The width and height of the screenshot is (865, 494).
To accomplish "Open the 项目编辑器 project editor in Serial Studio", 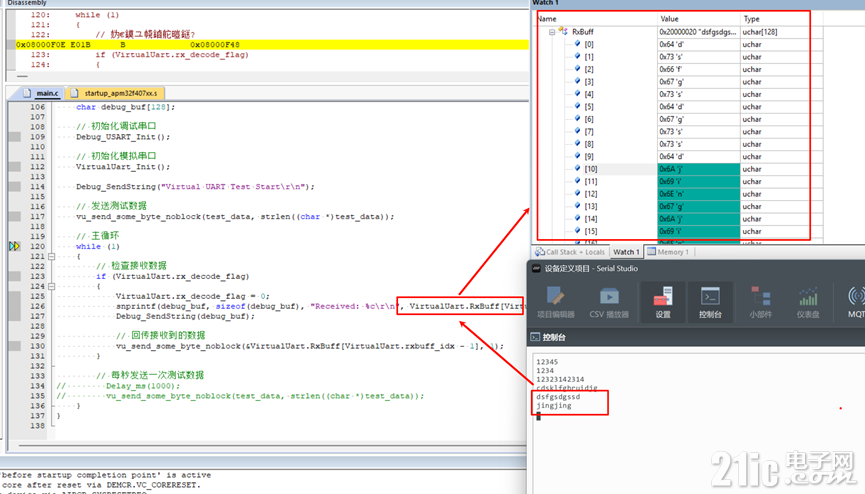I will click(x=556, y=302).
